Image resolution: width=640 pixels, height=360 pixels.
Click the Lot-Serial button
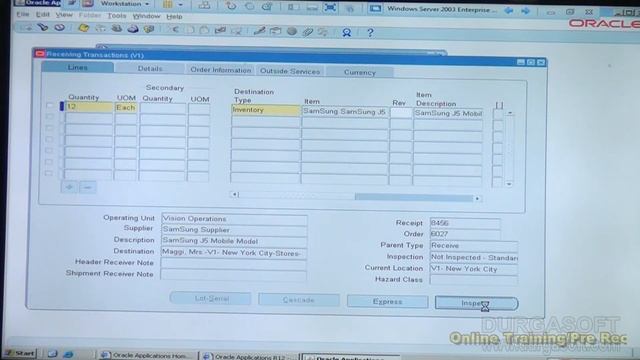tap(211, 298)
